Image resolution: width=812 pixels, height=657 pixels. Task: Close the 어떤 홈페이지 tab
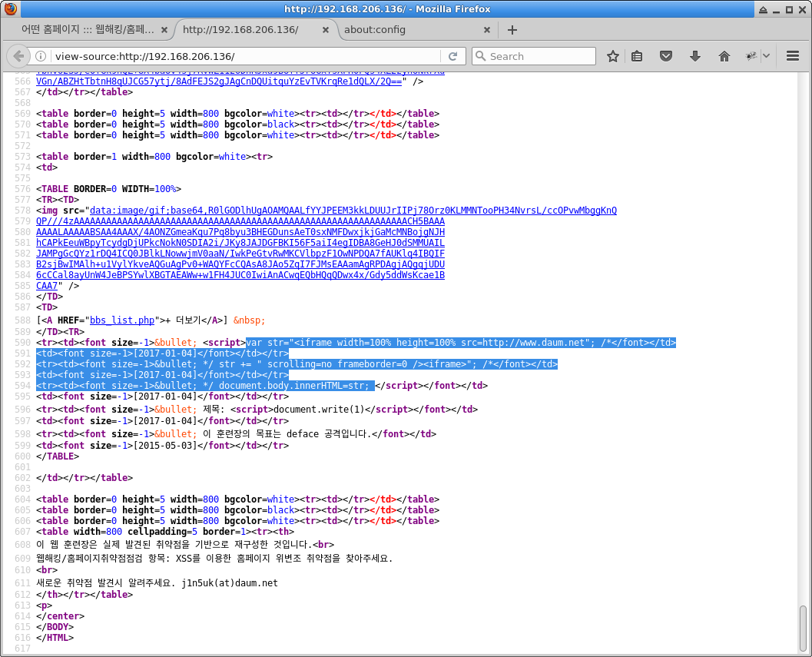164,30
